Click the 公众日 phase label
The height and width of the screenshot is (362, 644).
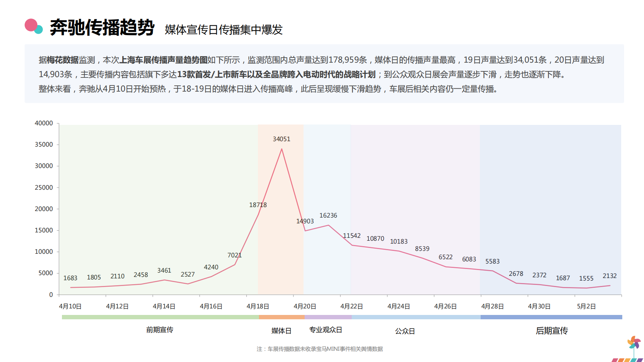click(x=405, y=331)
